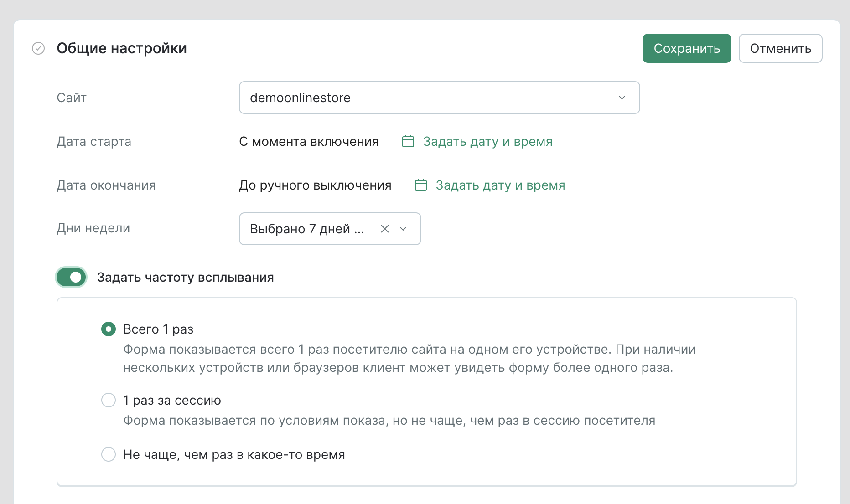This screenshot has width=850, height=504.
Task: Clear the selected weekdays with the X icon
Action: tap(385, 229)
